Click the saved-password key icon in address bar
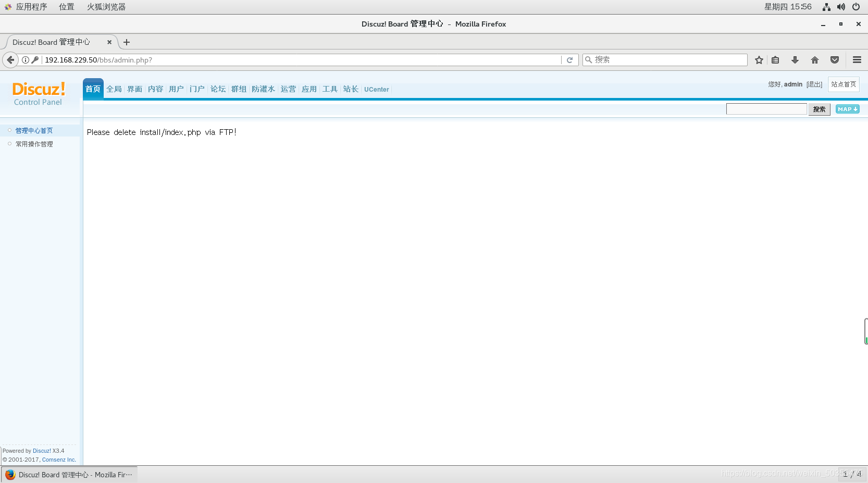The width and height of the screenshot is (868, 483). pos(35,60)
